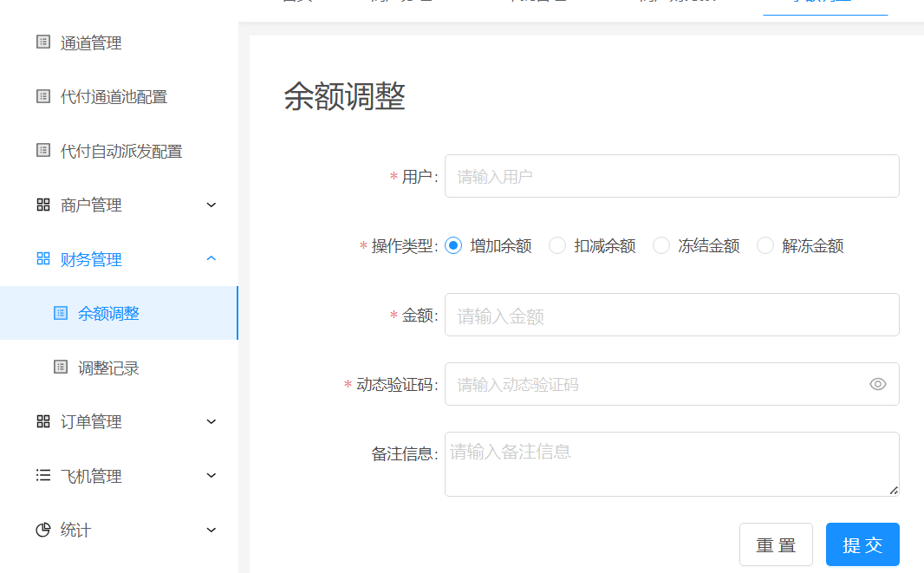Click the 重置 reset button

pyautogui.click(x=775, y=544)
